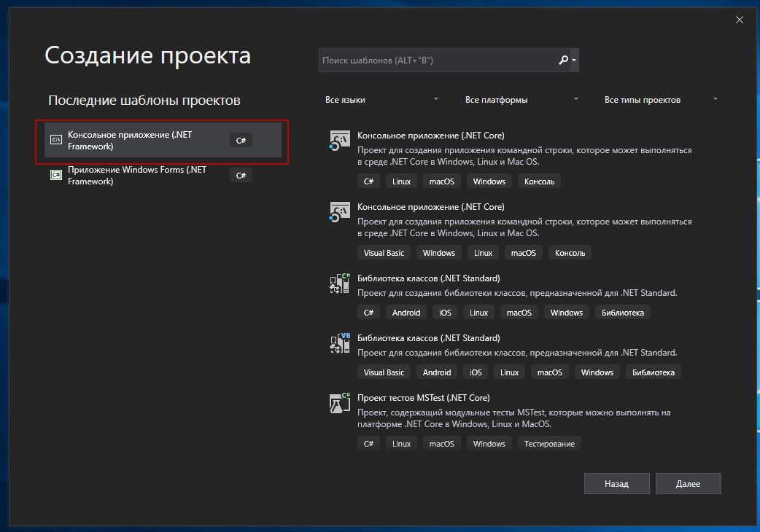Click C# badge on recent console template
This screenshot has height=532, width=760.
point(241,141)
